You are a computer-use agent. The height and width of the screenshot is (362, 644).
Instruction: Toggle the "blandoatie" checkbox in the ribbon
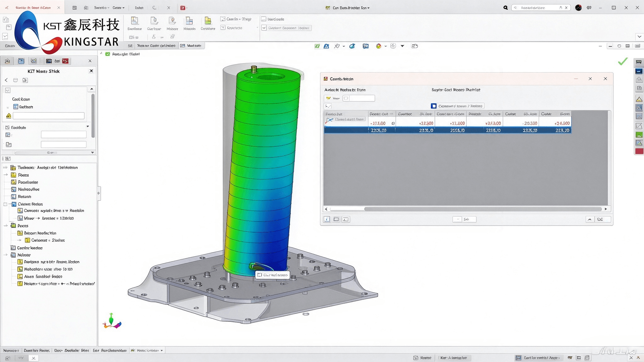[264, 19]
